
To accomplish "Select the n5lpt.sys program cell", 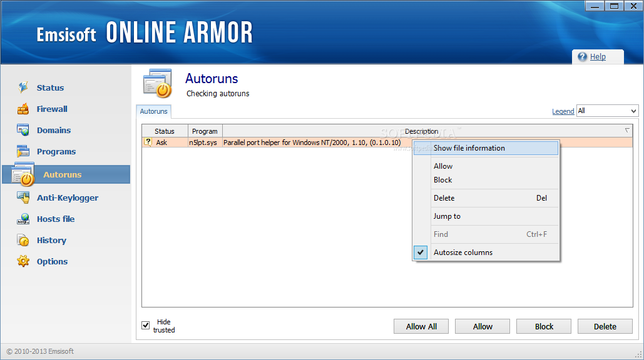I will pyautogui.click(x=203, y=142).
